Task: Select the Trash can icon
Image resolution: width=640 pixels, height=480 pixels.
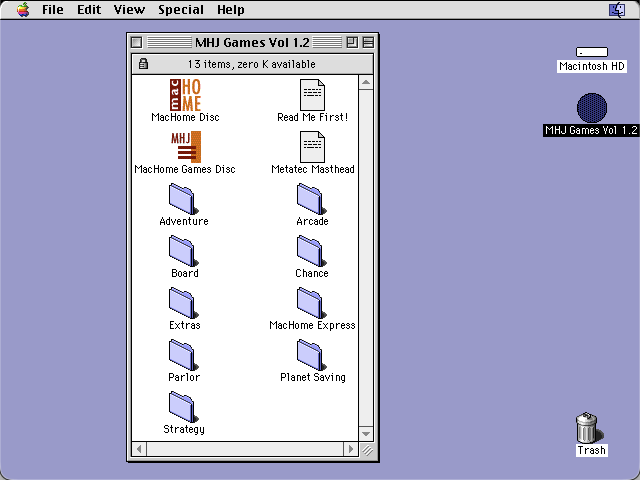Action: [x=588, y=427]
